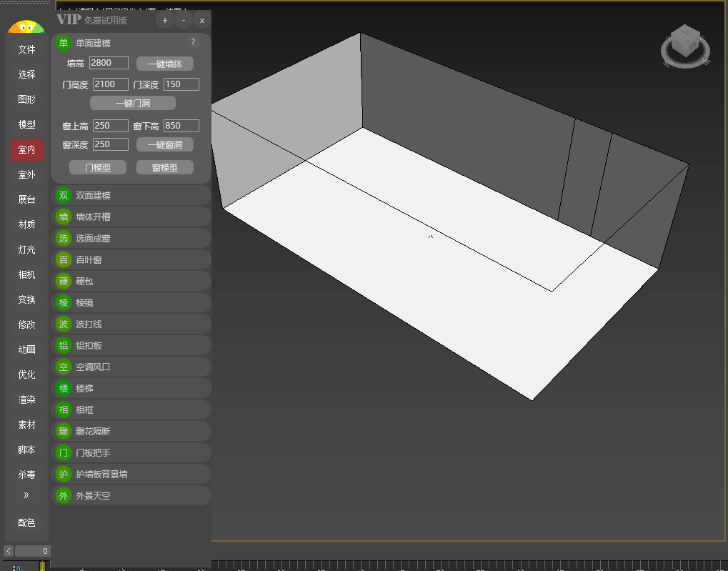The image size is (728, 571).
Task: Click the 门深度 field showing 150
Action: point(181,84)
